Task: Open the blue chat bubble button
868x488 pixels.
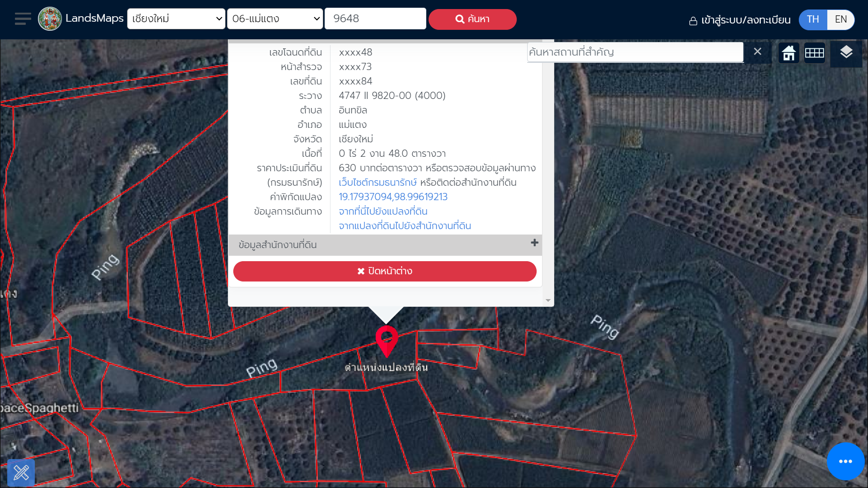Action: (845, 461)
